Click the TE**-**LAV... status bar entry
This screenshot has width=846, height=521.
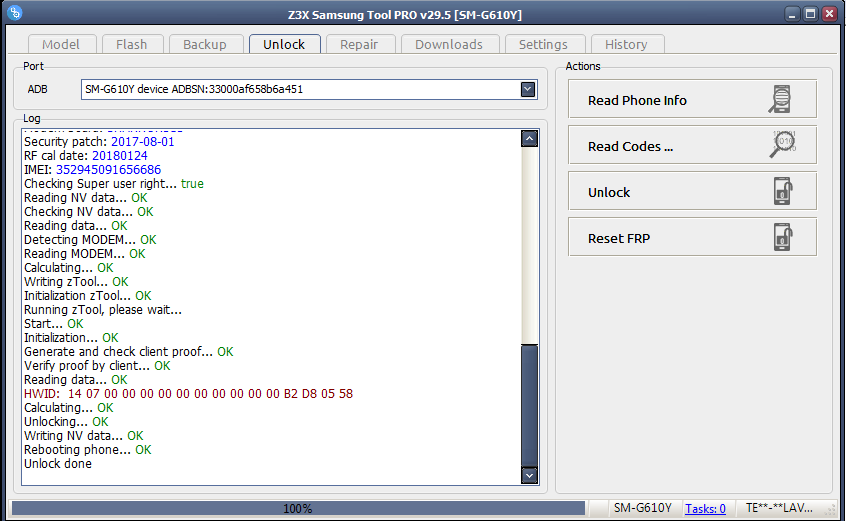tap(779, 508)
